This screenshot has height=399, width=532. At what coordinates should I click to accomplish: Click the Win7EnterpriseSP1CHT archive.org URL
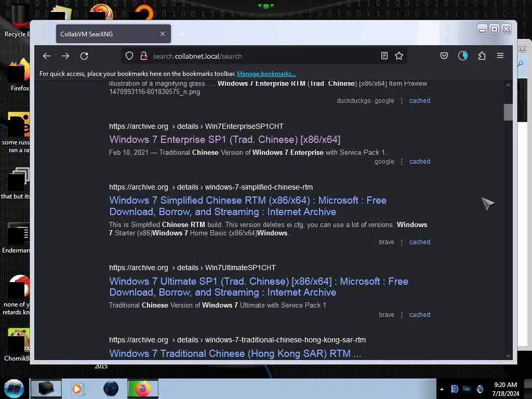196,126
